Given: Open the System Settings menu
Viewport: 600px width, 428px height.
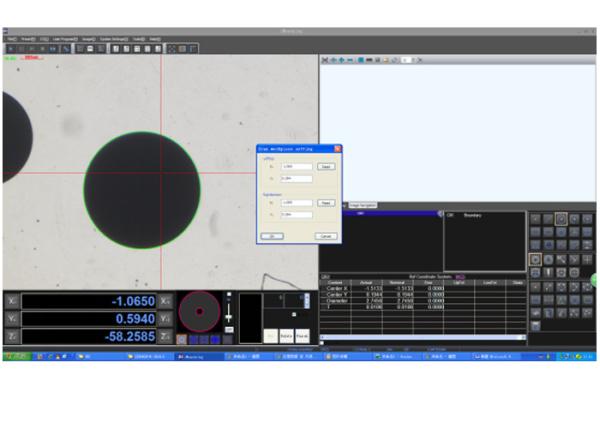Looking at the screenshot, I should click(114, 39).
